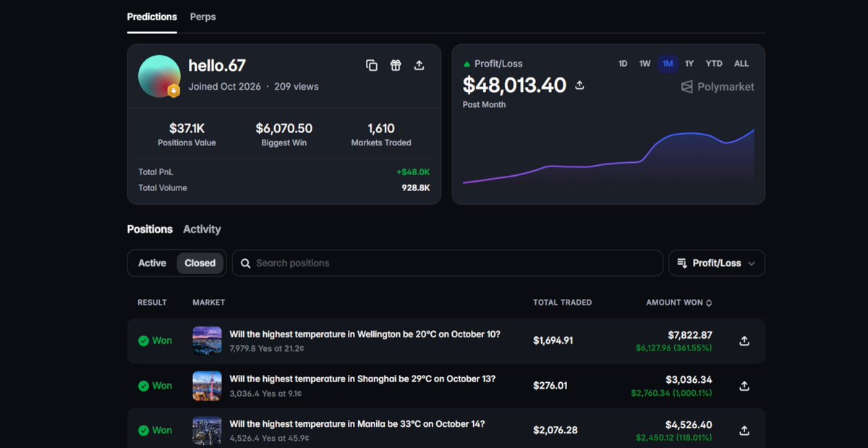Click the Won checkmark for Shanghai row
868x448 pixels.
pos(143,386)
